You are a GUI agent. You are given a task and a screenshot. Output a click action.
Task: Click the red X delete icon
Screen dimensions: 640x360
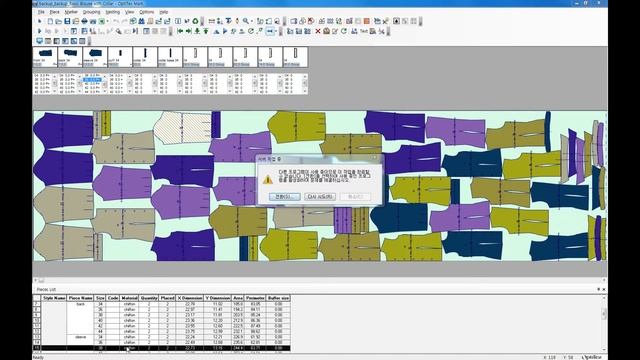[x=318, y=31]
